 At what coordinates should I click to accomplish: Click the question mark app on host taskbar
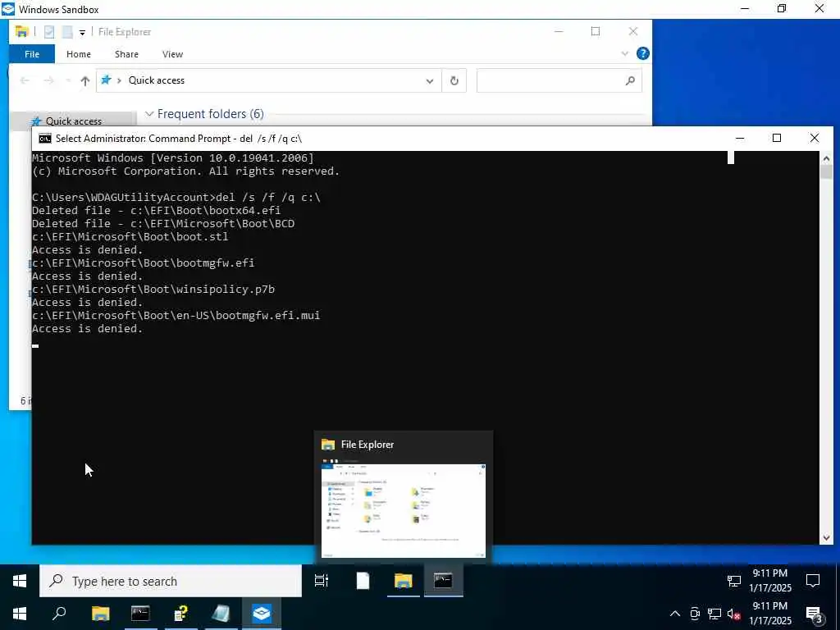click(181, 614)
